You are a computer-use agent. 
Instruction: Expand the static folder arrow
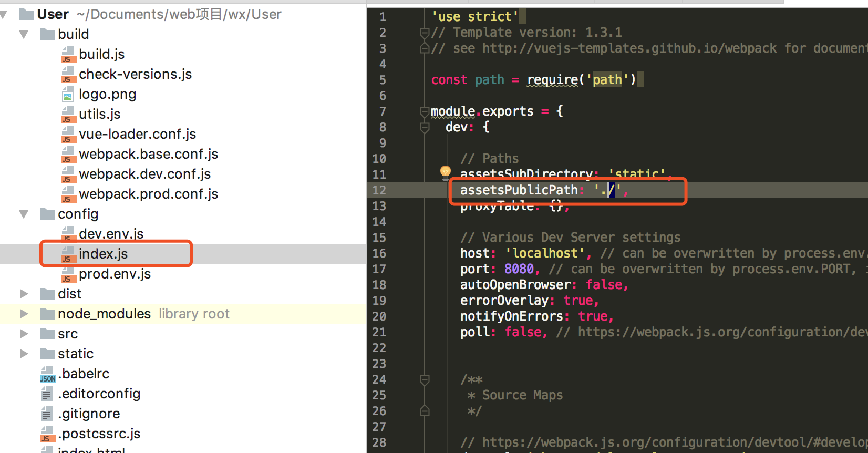(24, 354)
